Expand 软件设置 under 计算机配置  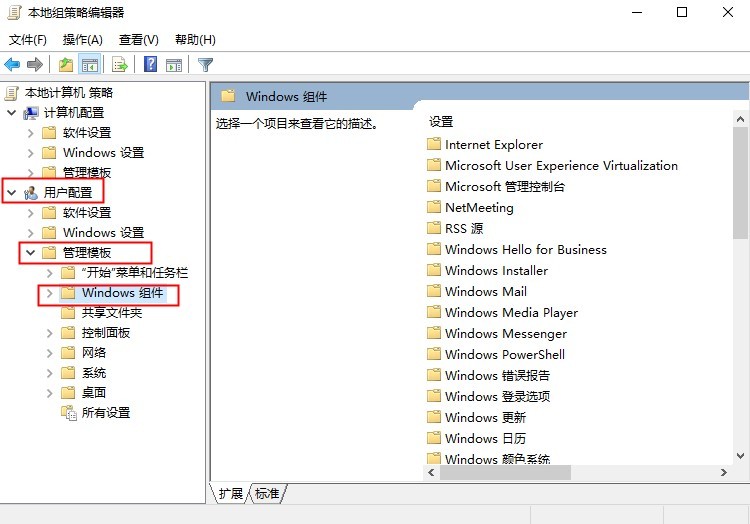(x=31, y=133)
